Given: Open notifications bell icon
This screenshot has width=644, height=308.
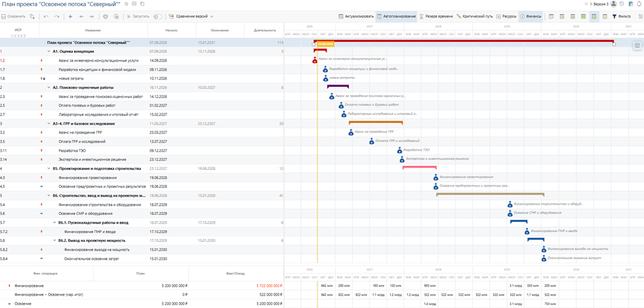Looking at the screenshot, I should click(x=638, y=4).
